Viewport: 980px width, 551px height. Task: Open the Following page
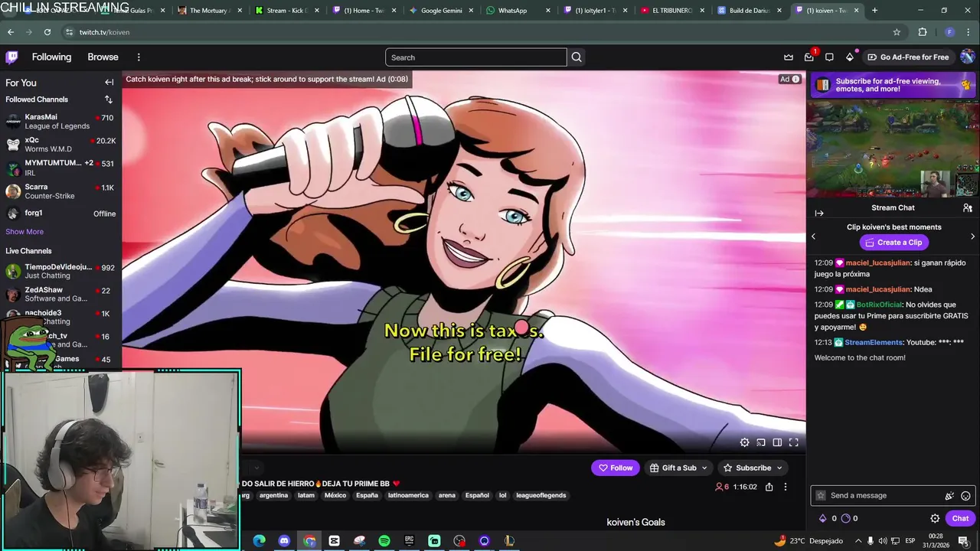pos(51,57)
